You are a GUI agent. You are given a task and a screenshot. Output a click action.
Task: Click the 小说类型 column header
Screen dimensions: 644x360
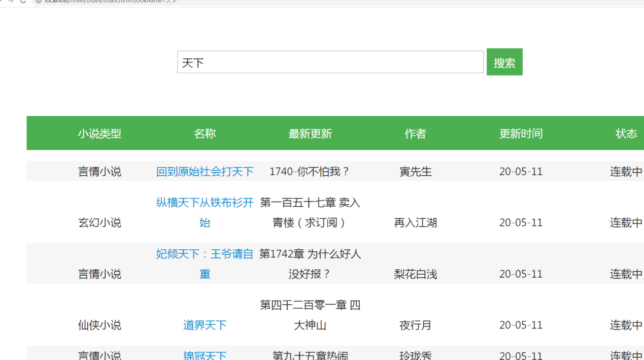(x=99, y=134)
